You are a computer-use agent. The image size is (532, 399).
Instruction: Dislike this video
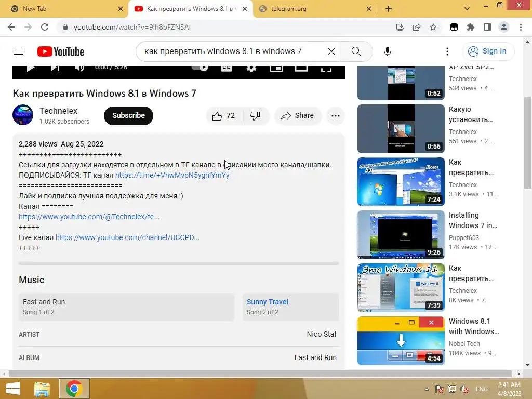[256, 116]
